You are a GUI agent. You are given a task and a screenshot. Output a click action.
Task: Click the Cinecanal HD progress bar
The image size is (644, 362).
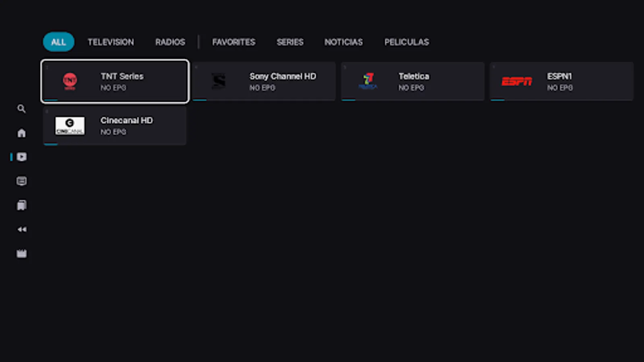pyautogui.click(x=51, y=144)
